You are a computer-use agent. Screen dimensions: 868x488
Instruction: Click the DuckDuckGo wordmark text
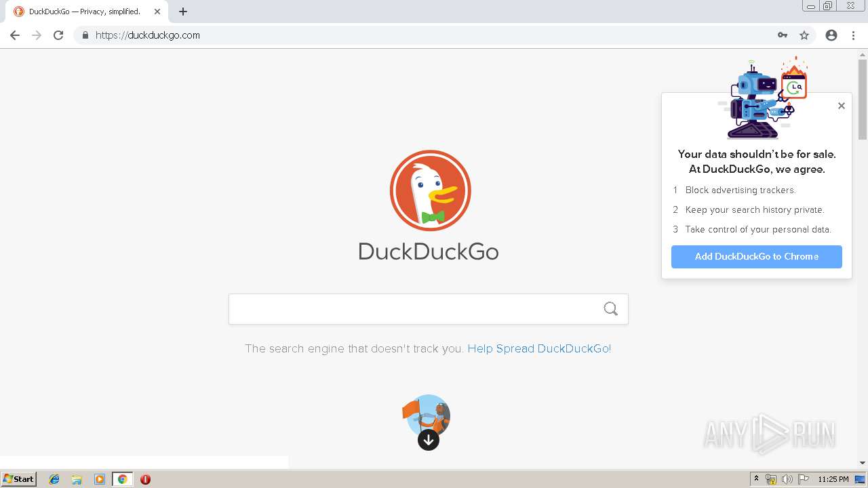429,251
